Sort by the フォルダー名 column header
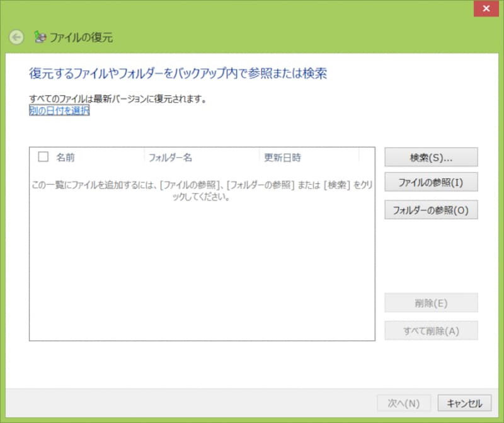 [170, 157]
